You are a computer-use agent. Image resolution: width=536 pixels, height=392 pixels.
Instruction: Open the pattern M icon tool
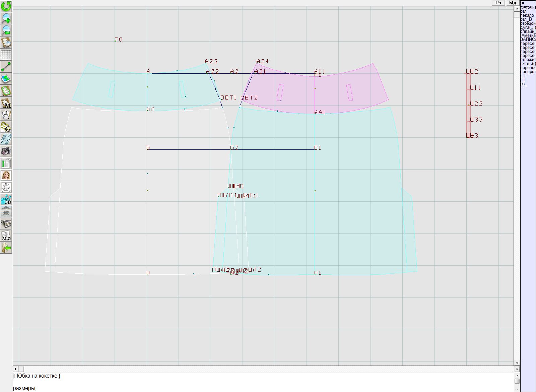point(6,103)
